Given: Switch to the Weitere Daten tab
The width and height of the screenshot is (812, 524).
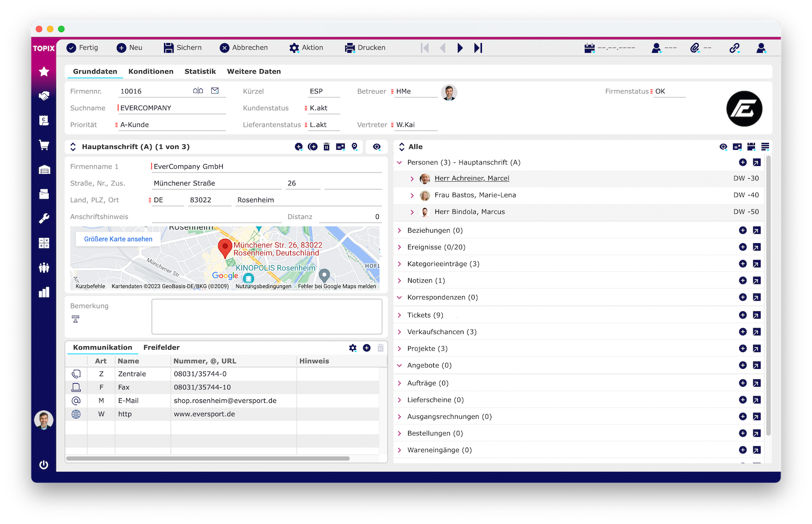Looking at the screenshot, I should tap(254, 71).
